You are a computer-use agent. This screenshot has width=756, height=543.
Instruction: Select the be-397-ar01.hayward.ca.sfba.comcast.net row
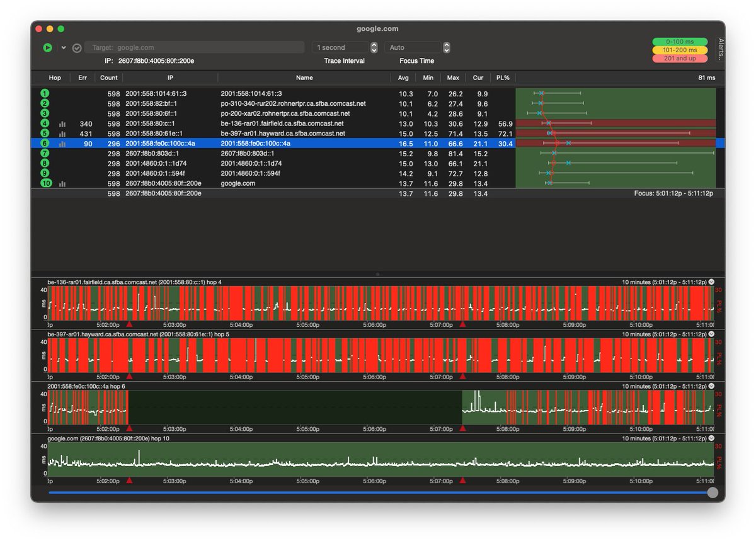(378, 134)
